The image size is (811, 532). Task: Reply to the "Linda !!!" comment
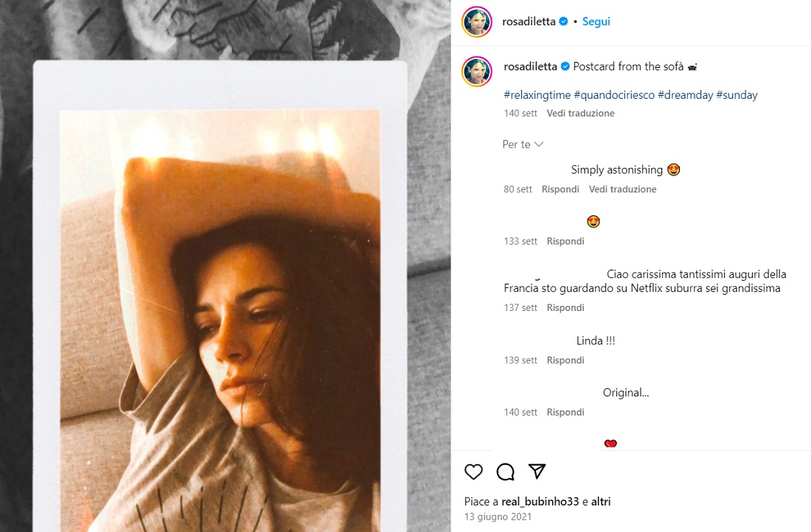pyautogui.click(x=565, y=360)
